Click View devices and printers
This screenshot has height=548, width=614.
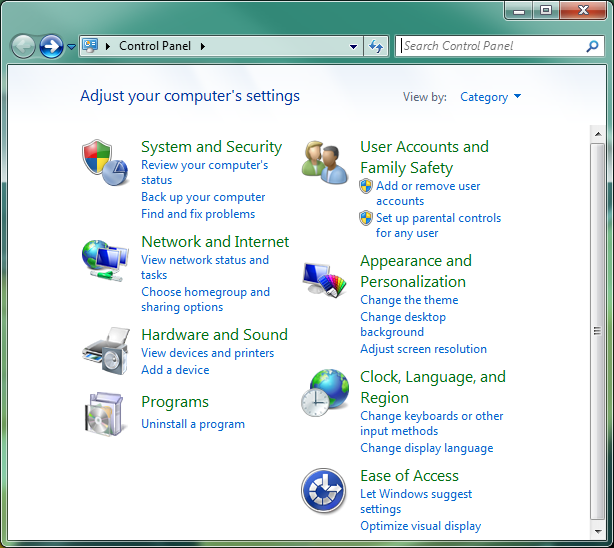click(x=208, y=353)
